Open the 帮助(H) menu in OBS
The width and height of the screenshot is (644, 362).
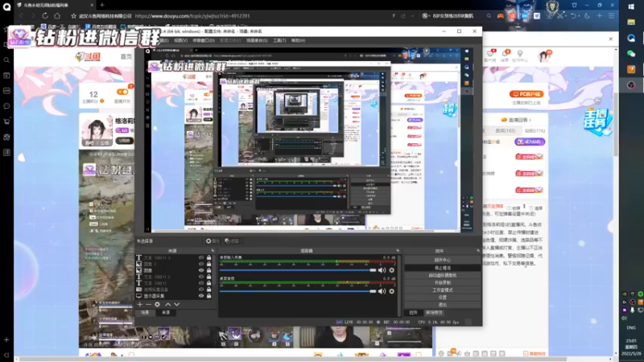[298, 41]
